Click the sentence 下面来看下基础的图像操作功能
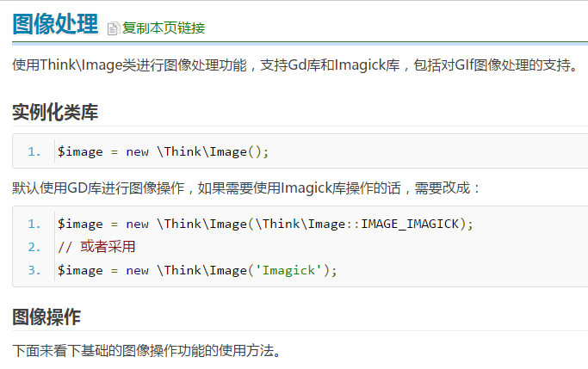Image resolution: width=588 pixels, height=369 pixels. (146, 351)
